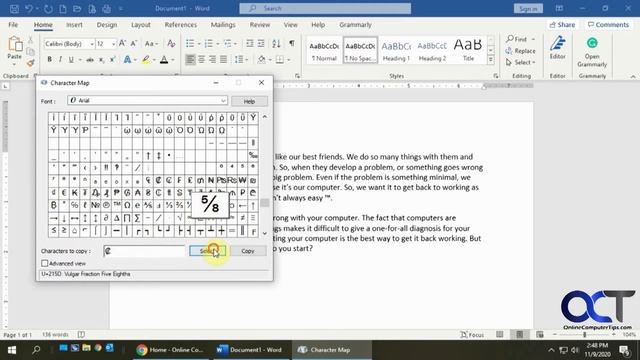Toggle Show/Hide paragraph marks

292,43
